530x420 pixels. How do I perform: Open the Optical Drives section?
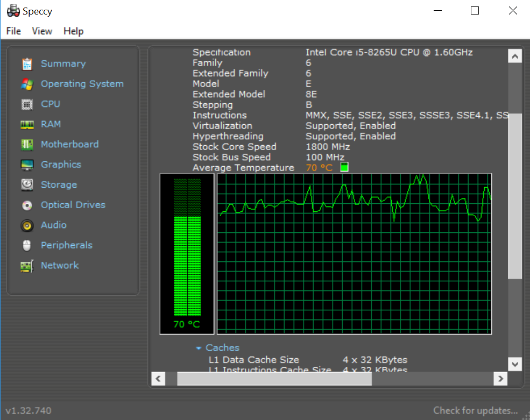coord(73,205)
